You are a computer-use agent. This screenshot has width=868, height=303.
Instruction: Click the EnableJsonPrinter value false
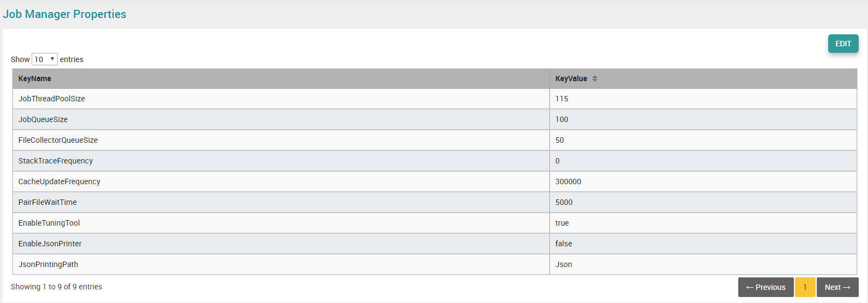(x=564, y=244)
